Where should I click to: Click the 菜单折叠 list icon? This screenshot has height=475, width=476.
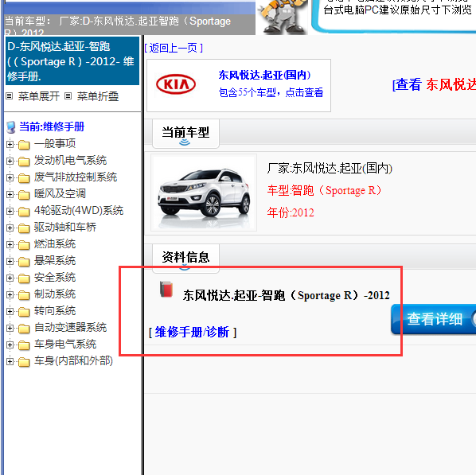[68, 96]
